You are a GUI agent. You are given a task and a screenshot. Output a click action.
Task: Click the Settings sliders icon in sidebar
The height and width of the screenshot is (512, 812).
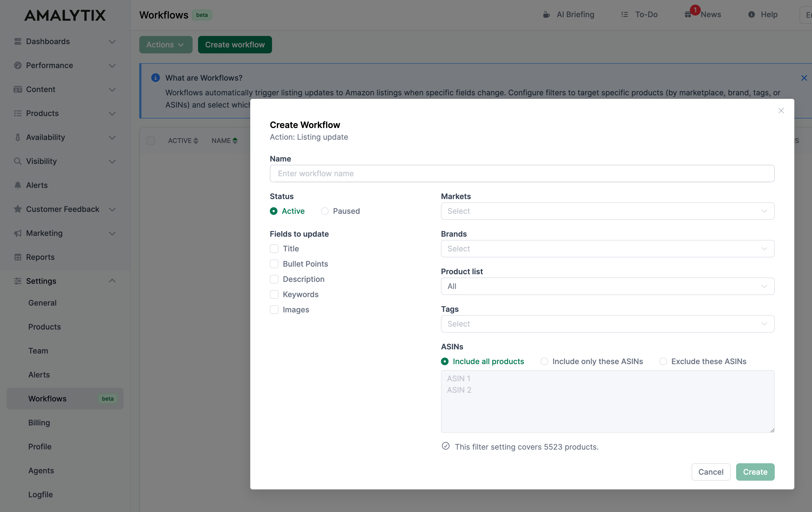[x=18, y=281]
